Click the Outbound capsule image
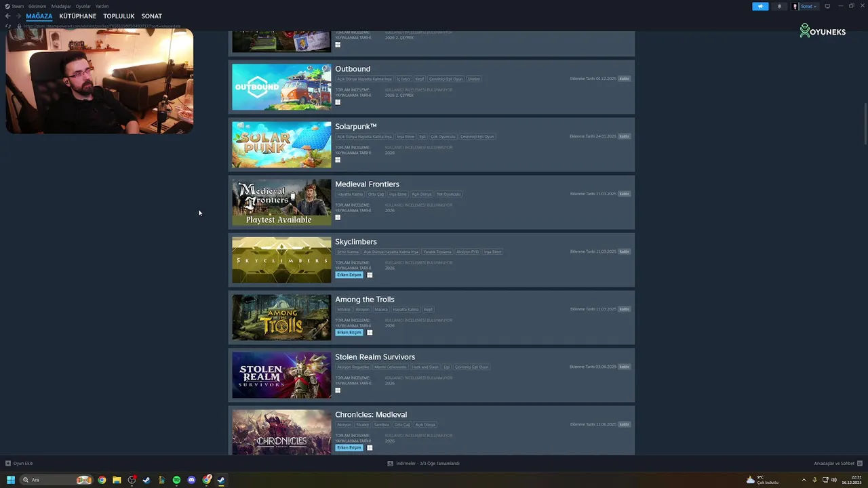This screenshot has width=868, height=488. (281, 87)
